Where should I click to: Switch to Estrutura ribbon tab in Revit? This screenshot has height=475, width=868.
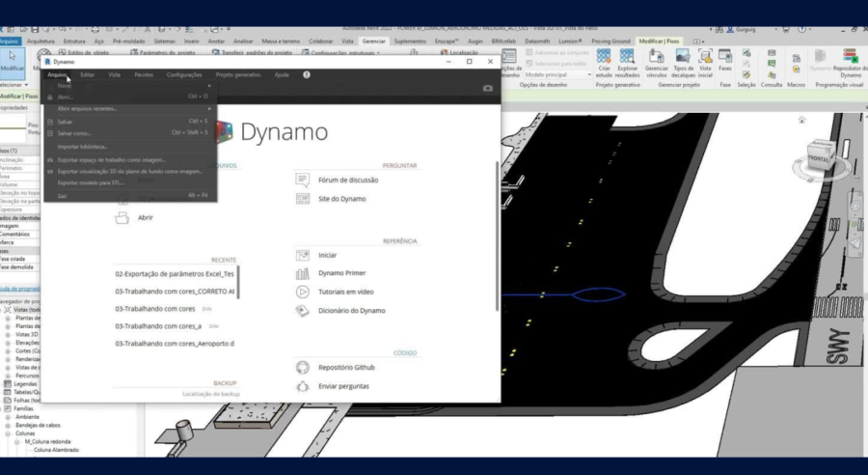coord(74,42)
